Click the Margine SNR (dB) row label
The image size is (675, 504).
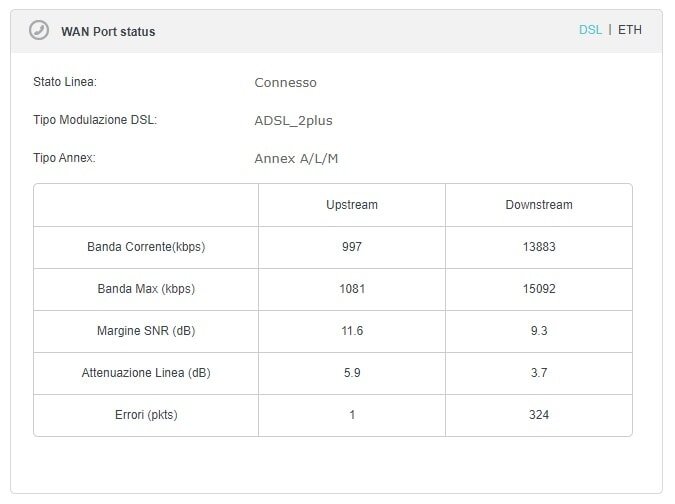146,331
